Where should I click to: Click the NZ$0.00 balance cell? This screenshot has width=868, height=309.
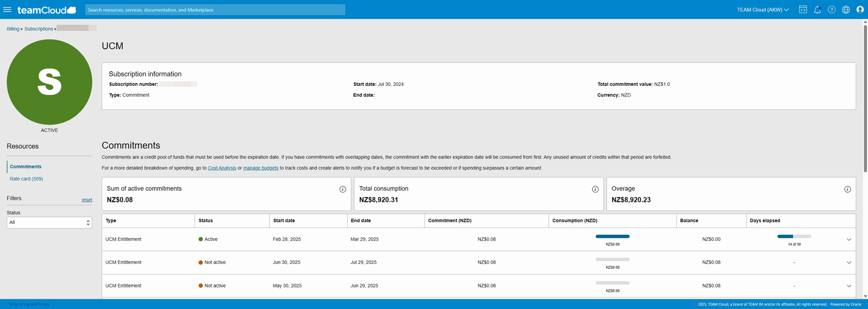point(711,239)
